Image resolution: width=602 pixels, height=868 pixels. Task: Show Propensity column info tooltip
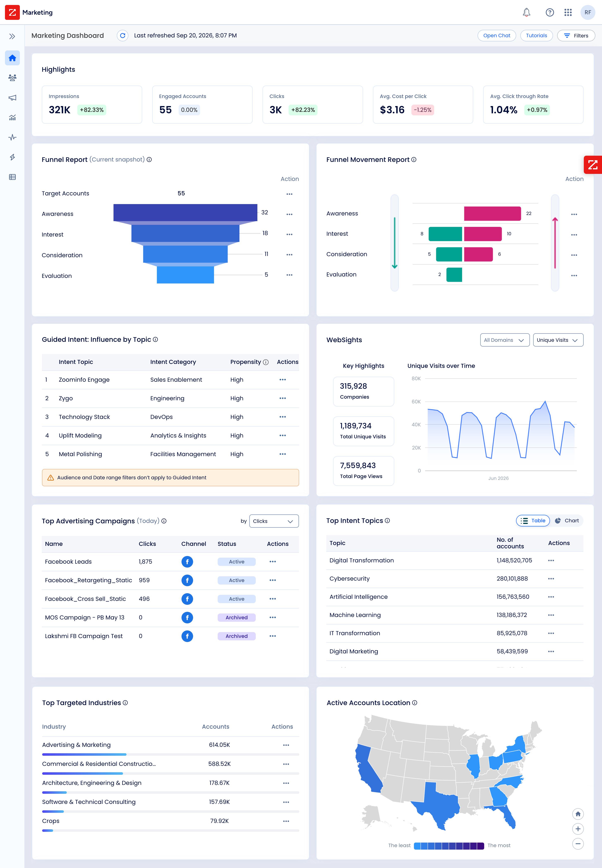[266, 362]
